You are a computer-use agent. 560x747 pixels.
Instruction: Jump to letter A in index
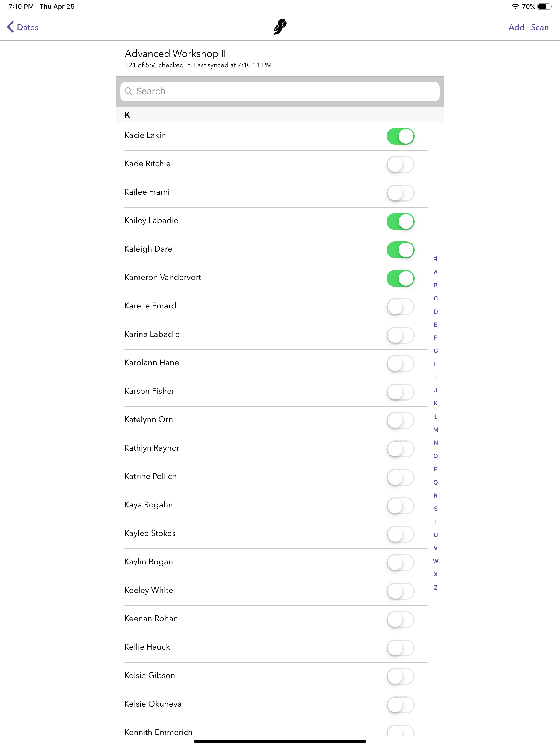pos(436,272)
